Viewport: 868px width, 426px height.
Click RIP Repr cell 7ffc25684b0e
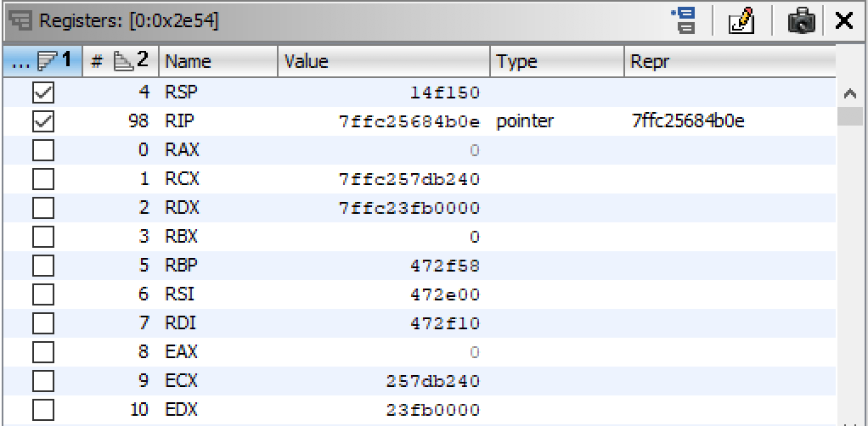pos(688,121)
